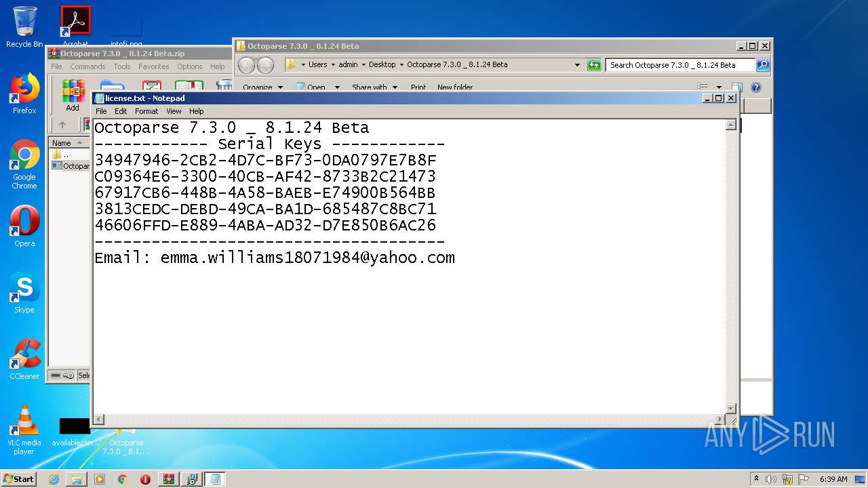Click the Forward arrow in Explorer window
Viewport: 868px width, 488px height.
tap(266, 65)
